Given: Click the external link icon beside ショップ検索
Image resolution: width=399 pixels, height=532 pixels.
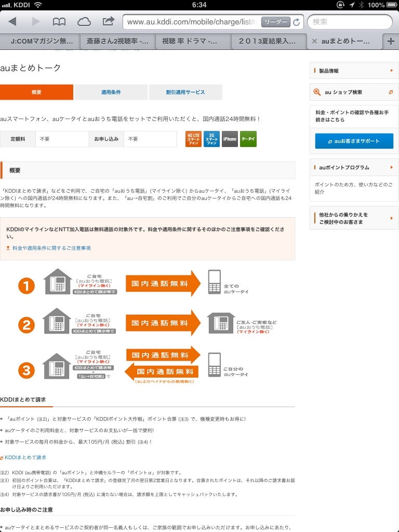Looking at the screenshot, I should tap(391, 92).
